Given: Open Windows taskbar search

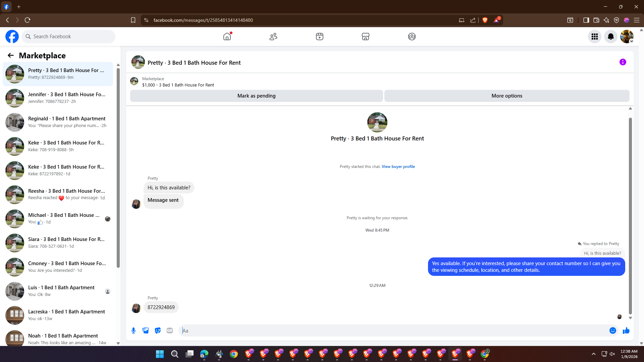Looking at the screenshot, I should (175, 354).
